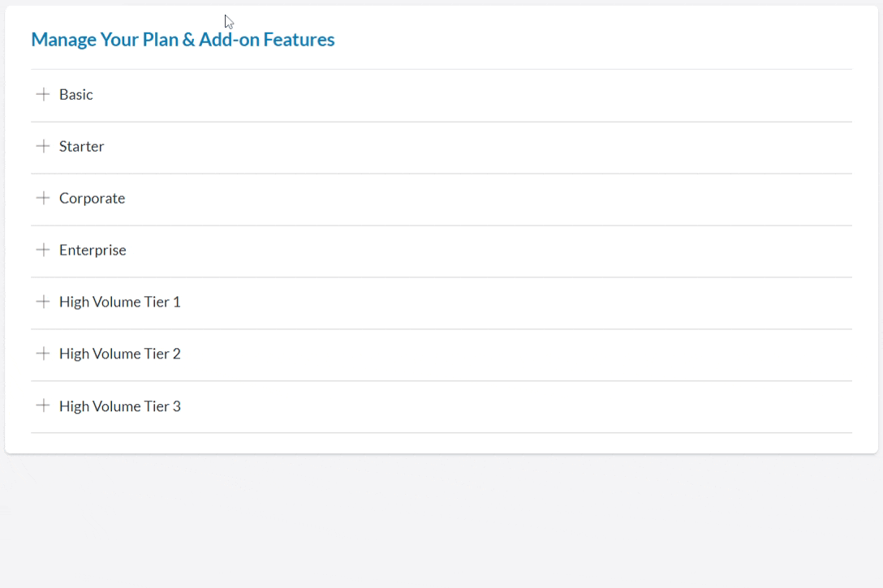The height and width of the screenshot is (588, 883).
Task: Select the High Volume Tier 1 label
Action: (x=119, y=303)
